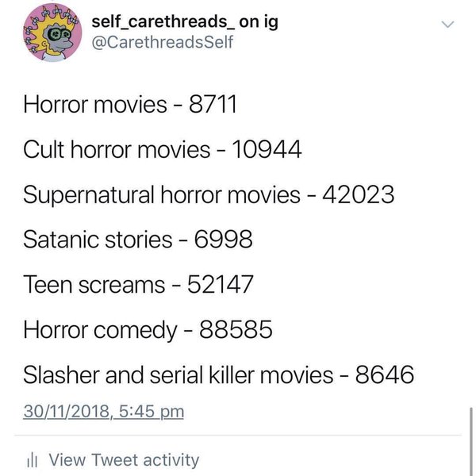The width and height of the screenshot is (476, 476).
Task: Click the 'Horror movies - 8711' line
Action: point(130,104)
